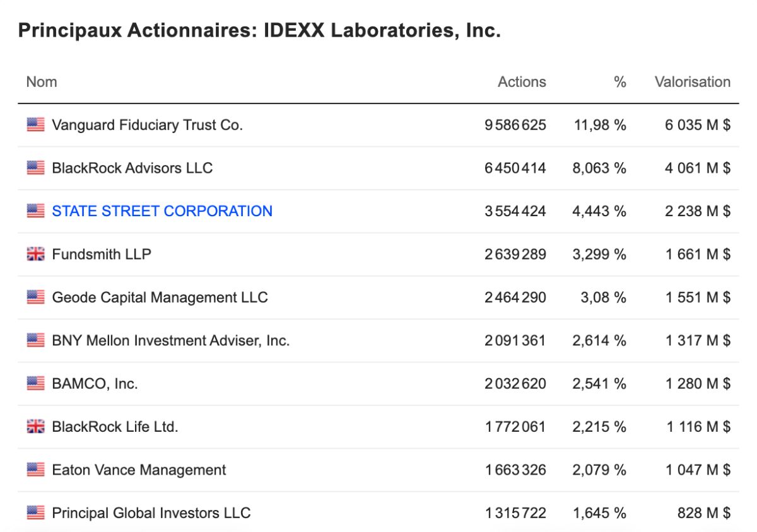The height and width of the screenshot is (532, 757).
Task: Click the US flag next to BlackRock Advisors LLC
Action: click(x=35, y=168)
